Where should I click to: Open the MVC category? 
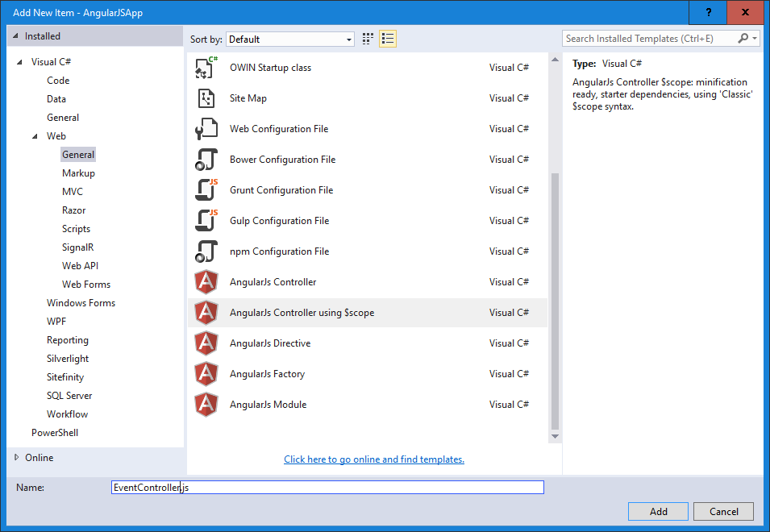tap(73, 192)
